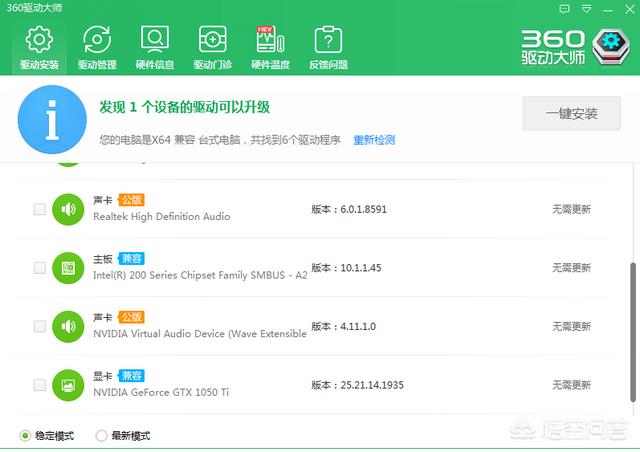Minimize the 360驱动大师 window
The width and height of the screenshot is (640, 452).
(608, 10)
